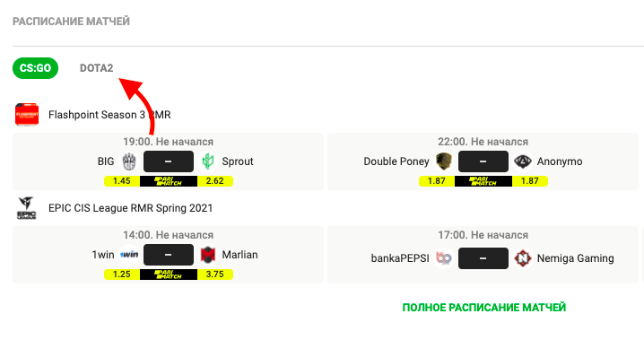Viewport: 644px width, 340px height.
Task: Bet on Sprout at odds 2.62
Action: [x=215, y=181]
